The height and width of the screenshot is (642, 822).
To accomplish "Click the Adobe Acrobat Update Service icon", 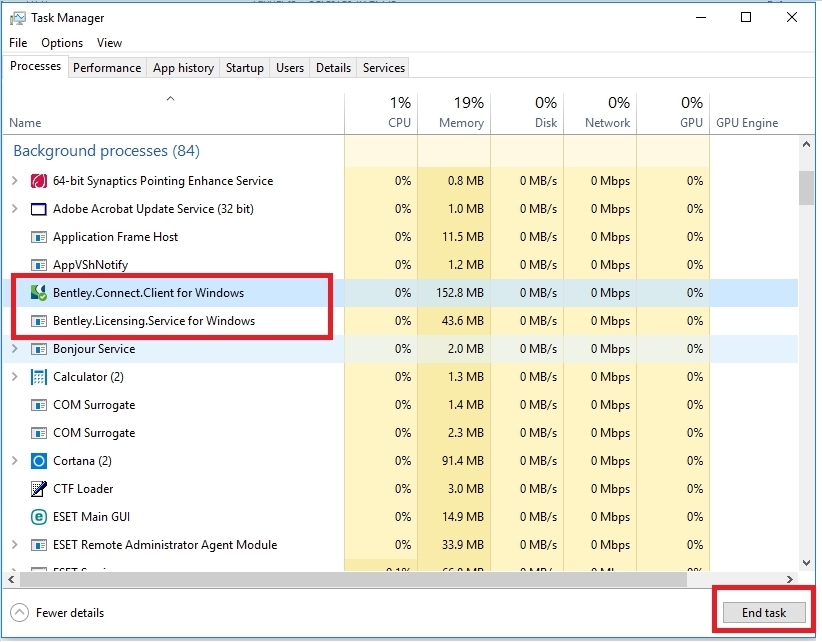I will point(39,209).
